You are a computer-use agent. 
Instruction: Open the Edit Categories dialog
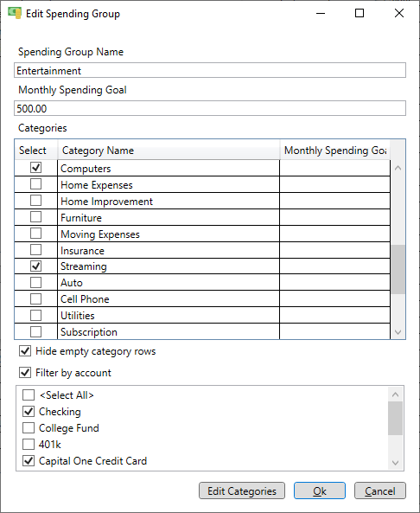click(242, 491)
